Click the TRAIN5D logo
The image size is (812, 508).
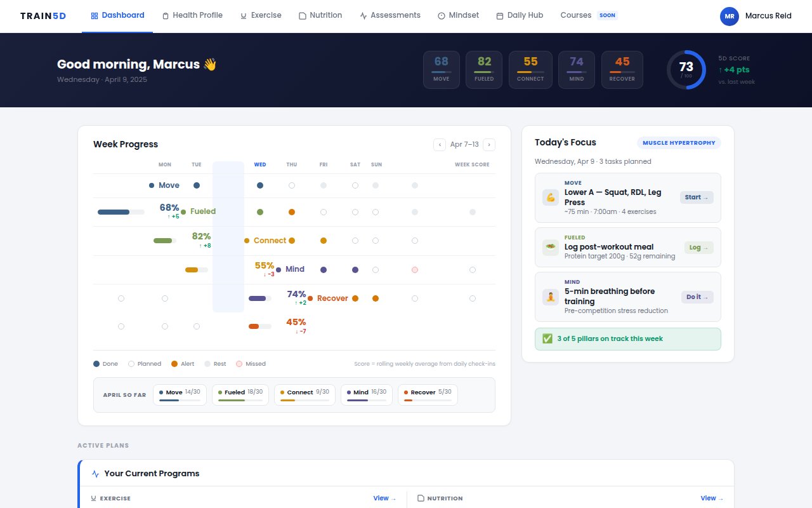(43, 16)
